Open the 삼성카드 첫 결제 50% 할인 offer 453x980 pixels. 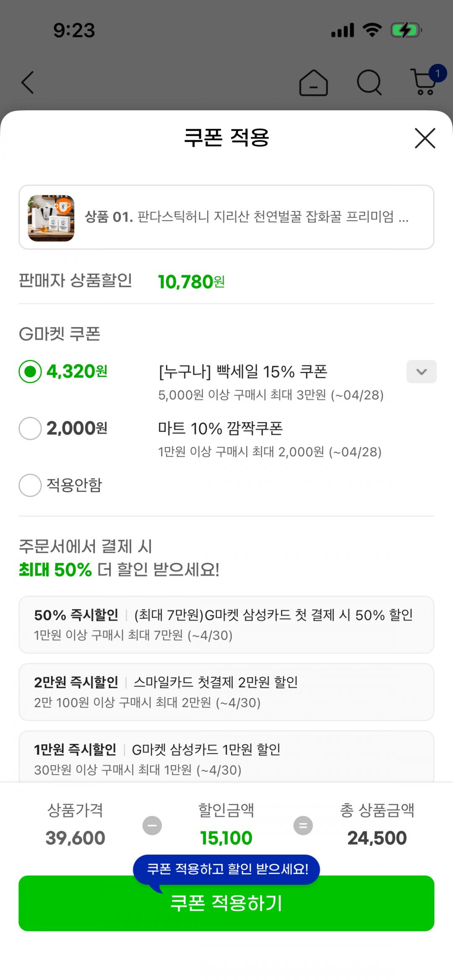[226, 624]
